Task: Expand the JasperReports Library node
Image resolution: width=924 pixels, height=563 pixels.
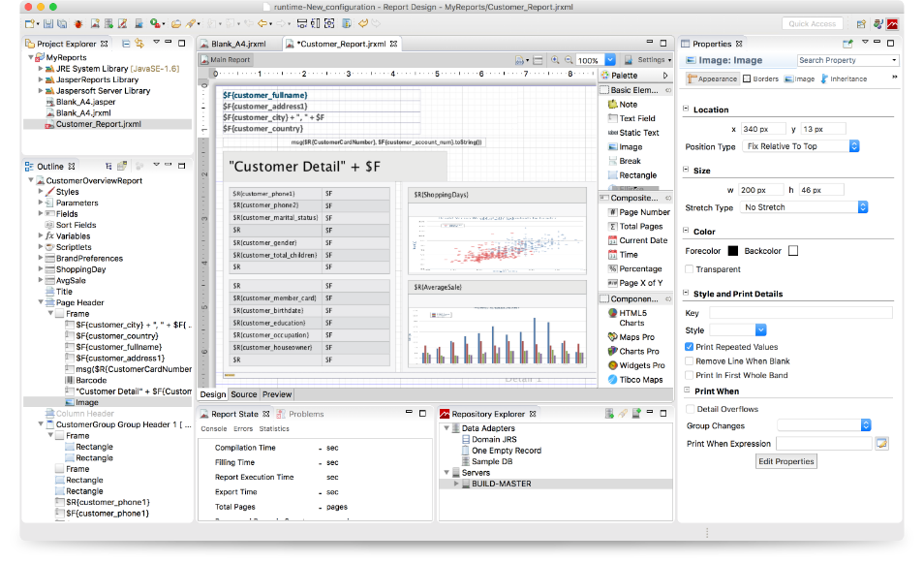Action: click(x=41, y=79)
